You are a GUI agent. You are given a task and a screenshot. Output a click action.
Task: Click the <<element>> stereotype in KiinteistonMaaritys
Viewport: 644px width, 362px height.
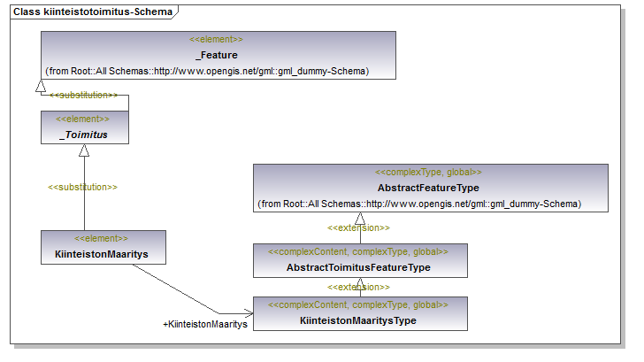tap(101, 238)
